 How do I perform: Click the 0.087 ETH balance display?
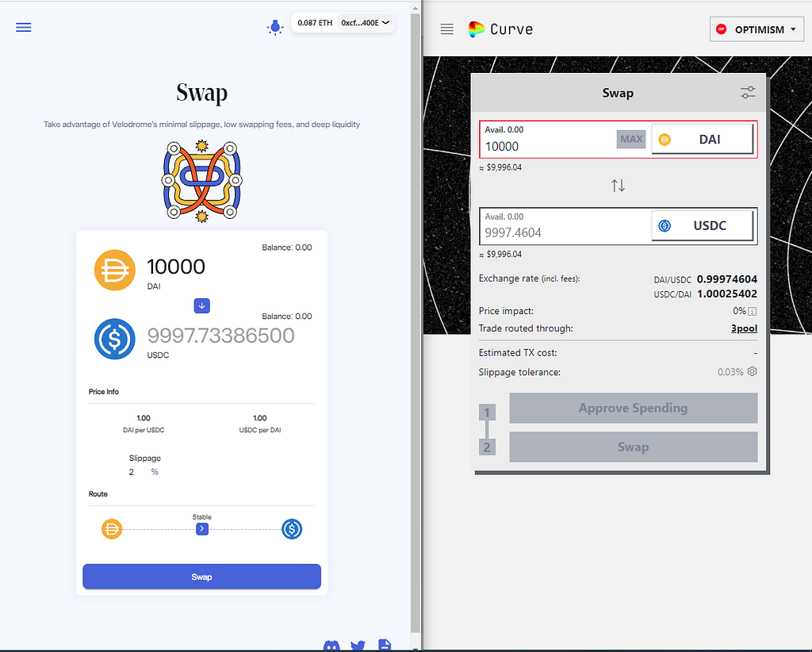[x=315, y=23]
